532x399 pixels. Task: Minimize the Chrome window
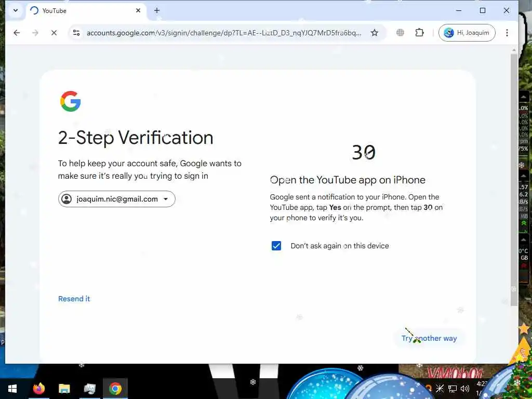pyautogui.click(x=459, y=10)
